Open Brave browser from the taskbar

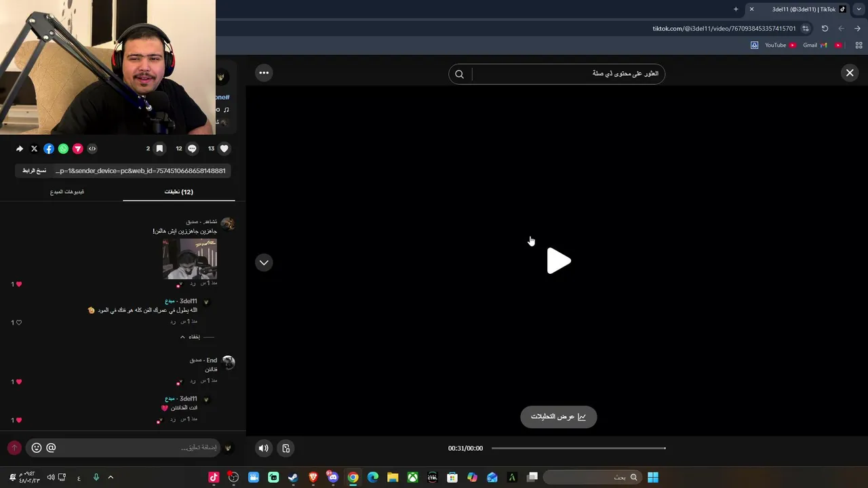point(313,477)
